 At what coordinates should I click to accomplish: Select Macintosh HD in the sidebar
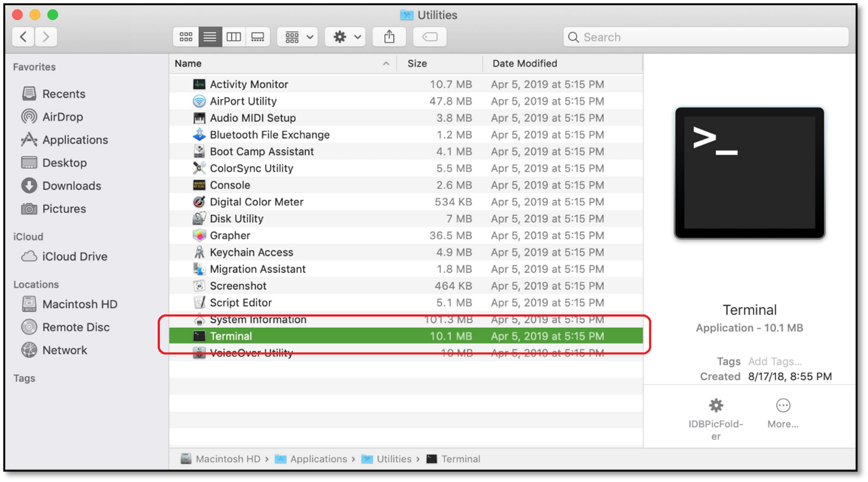pyautogui.click(x=69, y=305)
